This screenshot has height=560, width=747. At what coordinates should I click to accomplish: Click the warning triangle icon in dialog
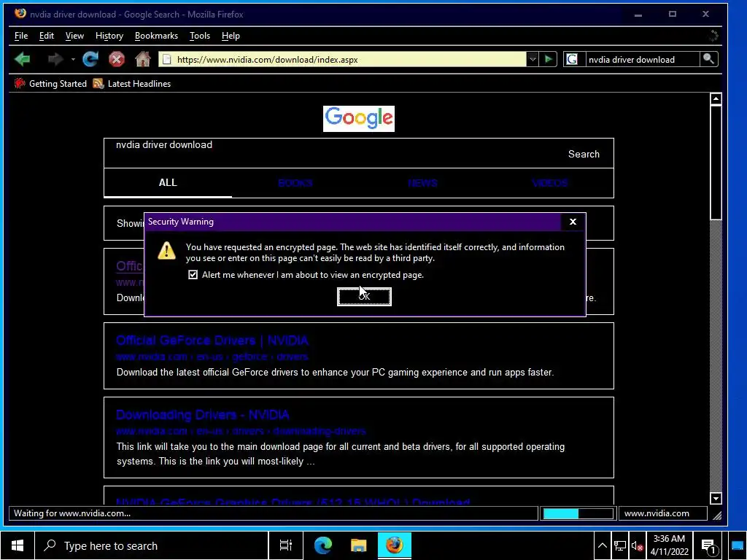coord(166,251)
